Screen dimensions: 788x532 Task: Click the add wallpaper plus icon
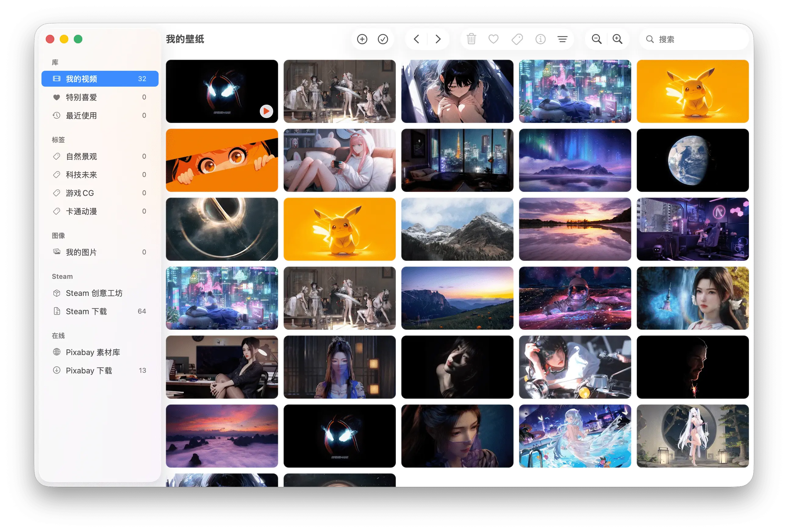click(x=362, y=39)
